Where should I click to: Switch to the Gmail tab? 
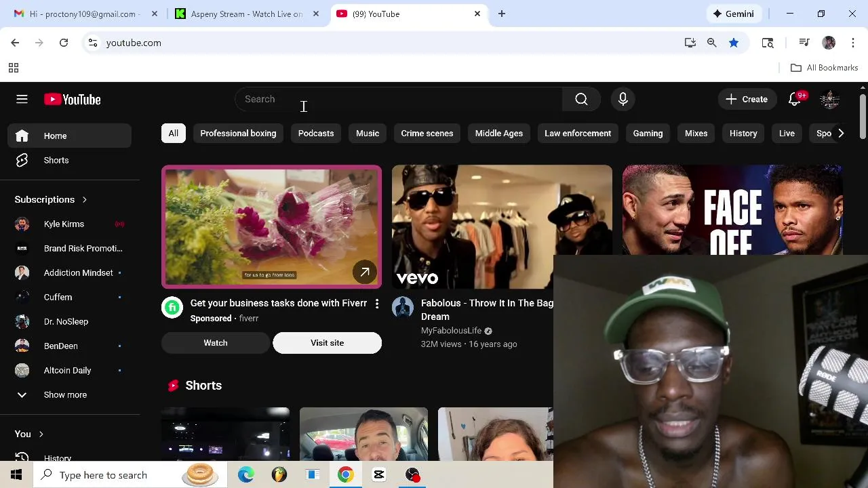click(85, 14)
